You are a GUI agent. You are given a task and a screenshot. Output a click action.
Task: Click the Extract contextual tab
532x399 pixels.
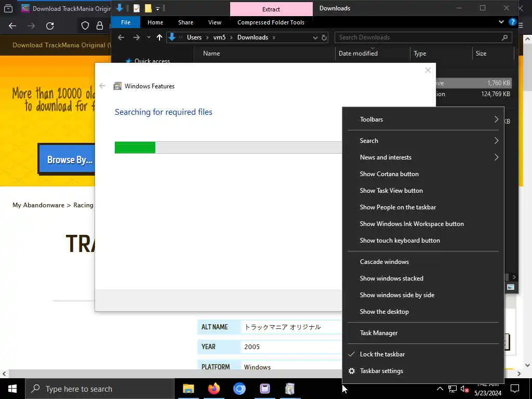(x=271, y=9)
